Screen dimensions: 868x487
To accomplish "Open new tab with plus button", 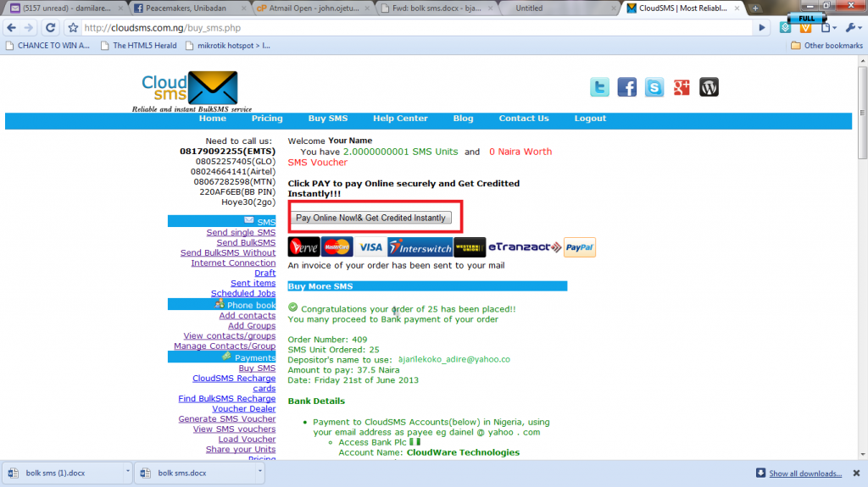I will coord(755,8).
